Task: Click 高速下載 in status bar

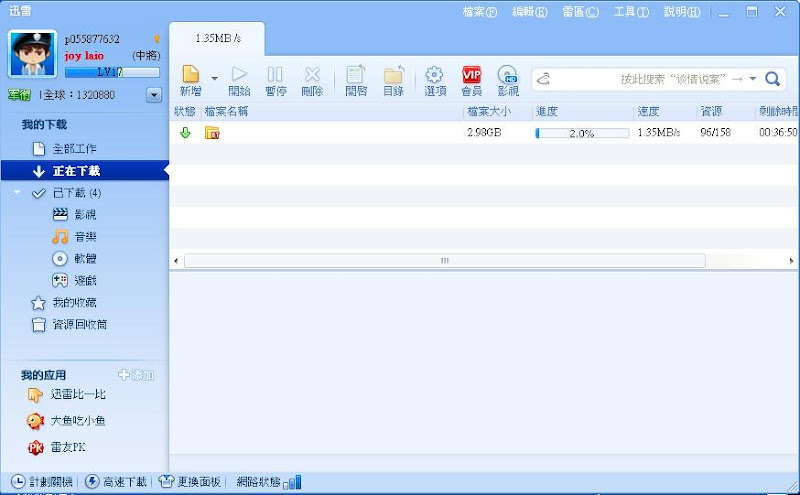Action: [116, 482]
